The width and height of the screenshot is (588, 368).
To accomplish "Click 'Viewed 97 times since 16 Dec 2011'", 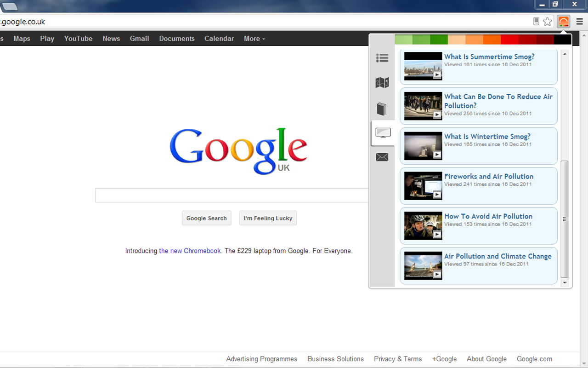I will coord(486,264).
